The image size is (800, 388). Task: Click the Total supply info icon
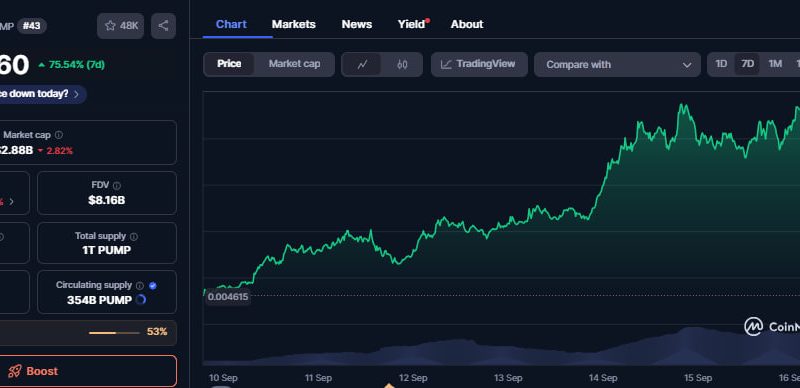click(x=134, y=236)
